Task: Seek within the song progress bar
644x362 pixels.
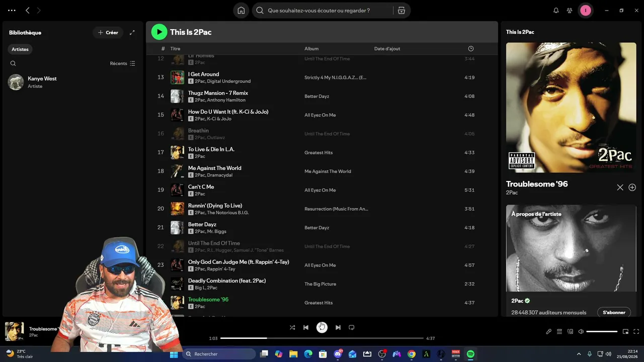Action: pyautogui.click(x=322, y=338)
